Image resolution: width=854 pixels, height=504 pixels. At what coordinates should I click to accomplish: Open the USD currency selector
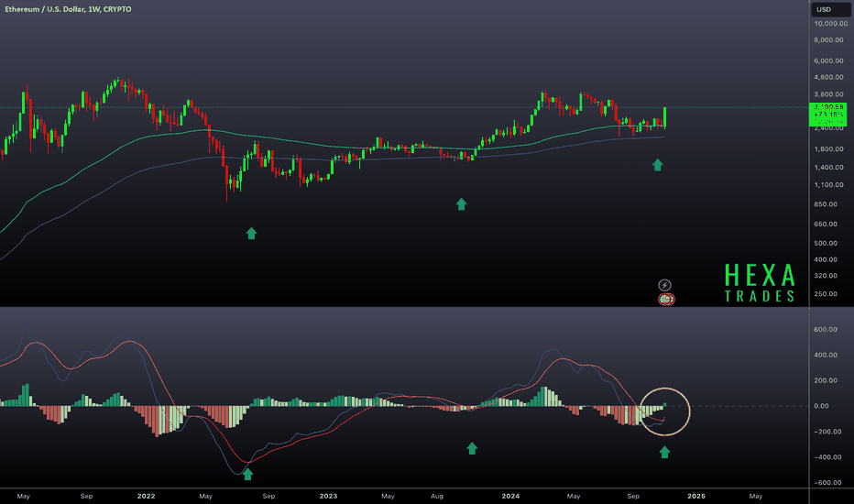(x=829, y=9)
